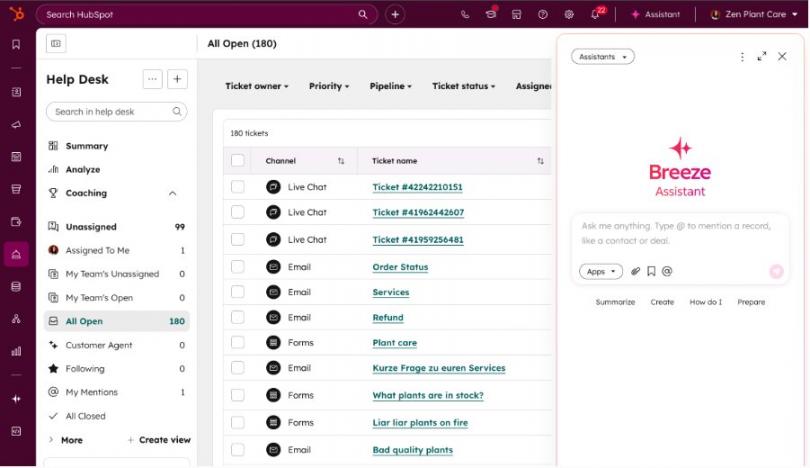Collapse the Coaching section chevron

[x=173, y=193]
